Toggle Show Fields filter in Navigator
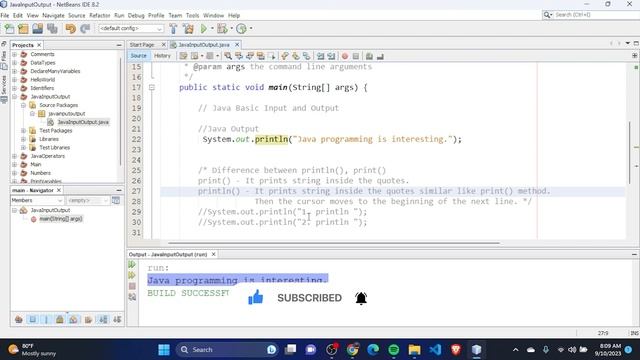 [33, 320]
